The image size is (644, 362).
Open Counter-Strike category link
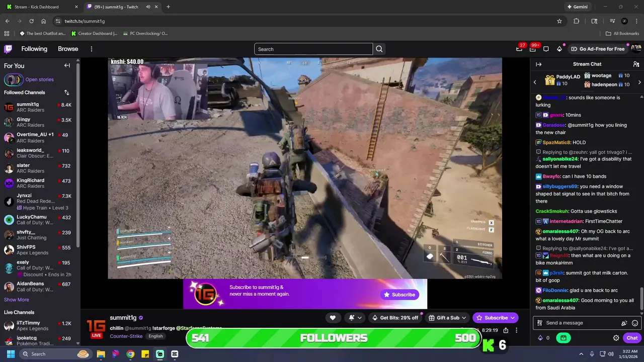pos(126,336)
